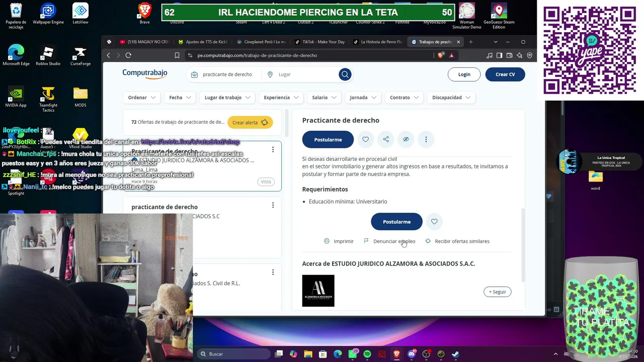The height and width of the screenshot is (362, 644).
Task: Click the Crear CV button
Action: pyautogui.click(x=505, y=74)
